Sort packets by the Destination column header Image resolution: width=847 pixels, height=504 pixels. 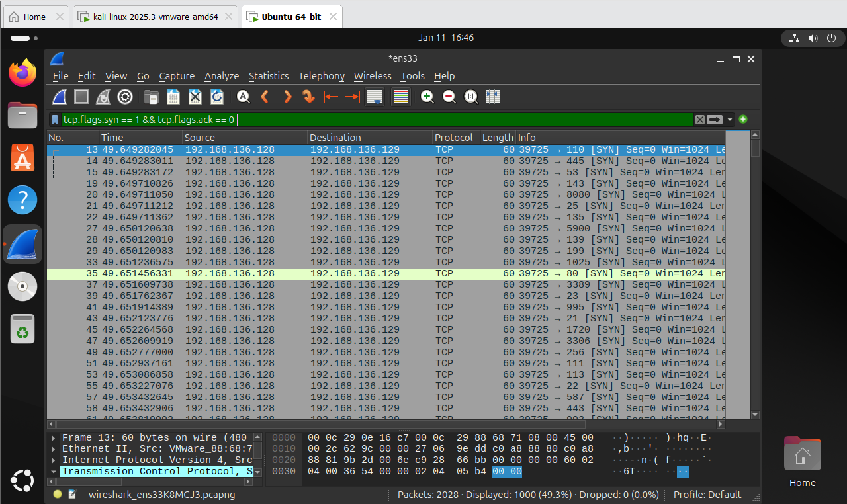370,138
